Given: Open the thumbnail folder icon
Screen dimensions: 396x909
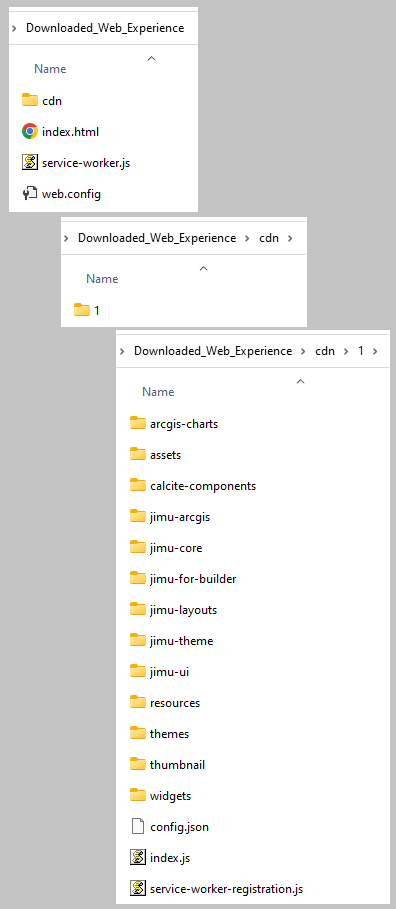Looking at the screenshot, I should (138, 764).
